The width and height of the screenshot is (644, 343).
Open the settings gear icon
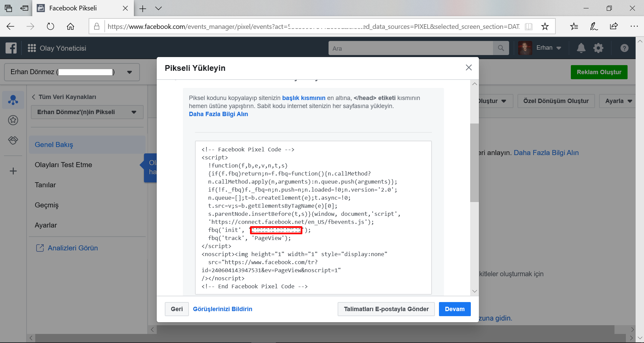[598, 48]
